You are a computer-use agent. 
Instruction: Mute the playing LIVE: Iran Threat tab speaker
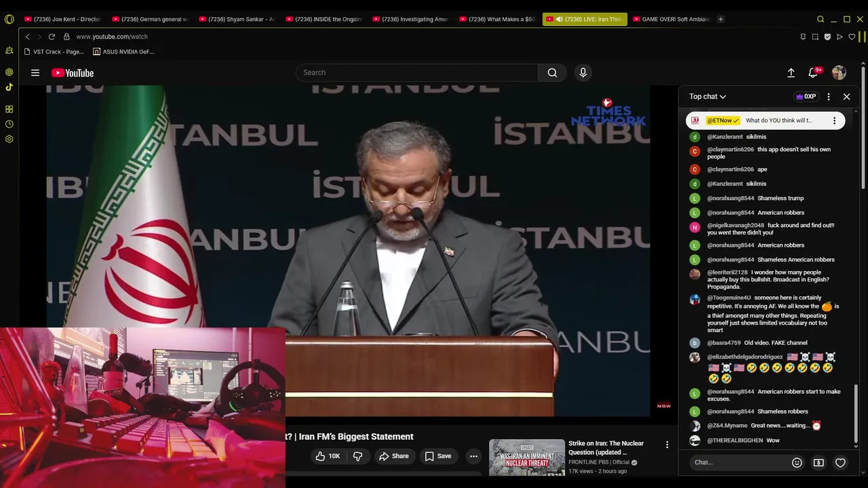[559, 19]
